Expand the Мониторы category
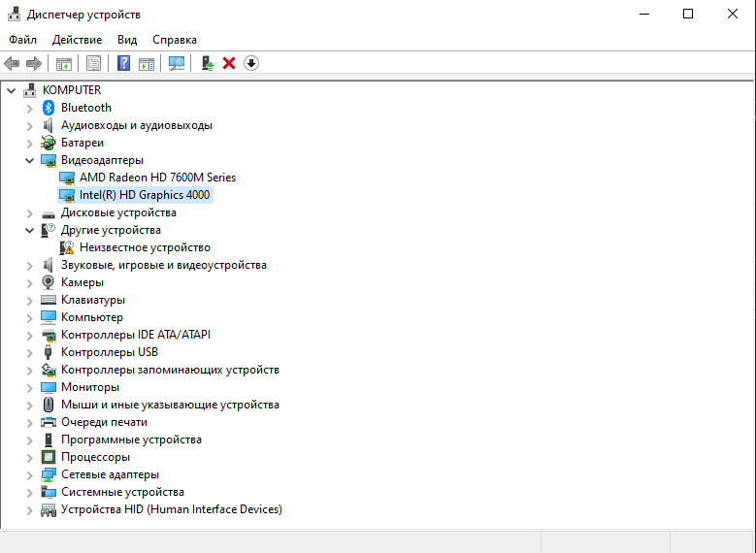 coord(29,388)
